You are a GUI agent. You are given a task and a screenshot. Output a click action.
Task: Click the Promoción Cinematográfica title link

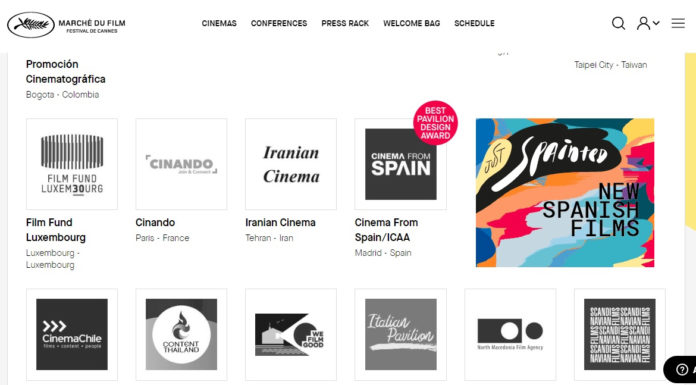point(66,71)
